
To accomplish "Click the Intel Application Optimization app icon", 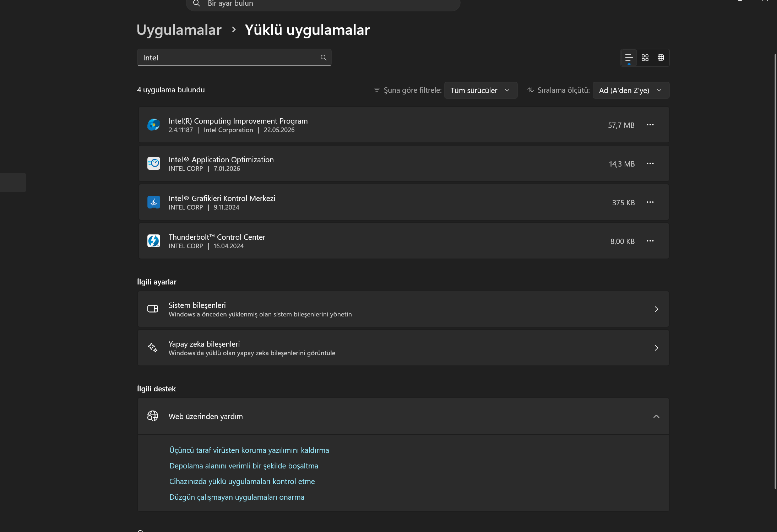I will [x=153, y=163].
